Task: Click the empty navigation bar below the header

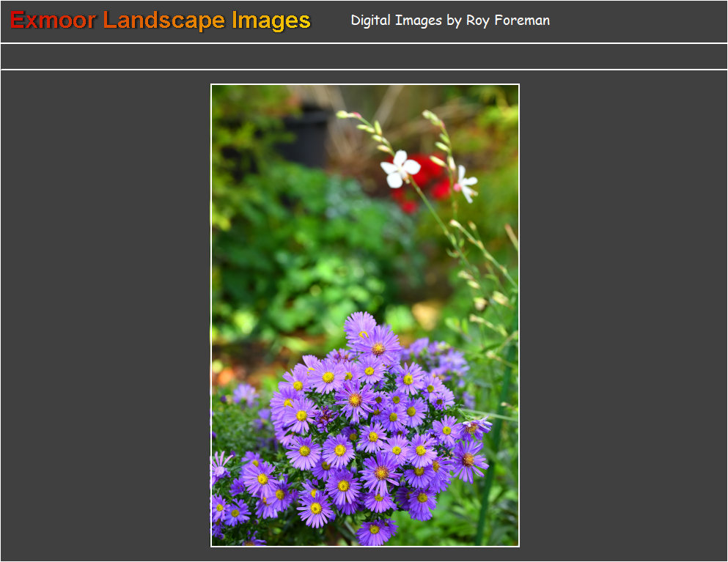Action: coord(364,56)
